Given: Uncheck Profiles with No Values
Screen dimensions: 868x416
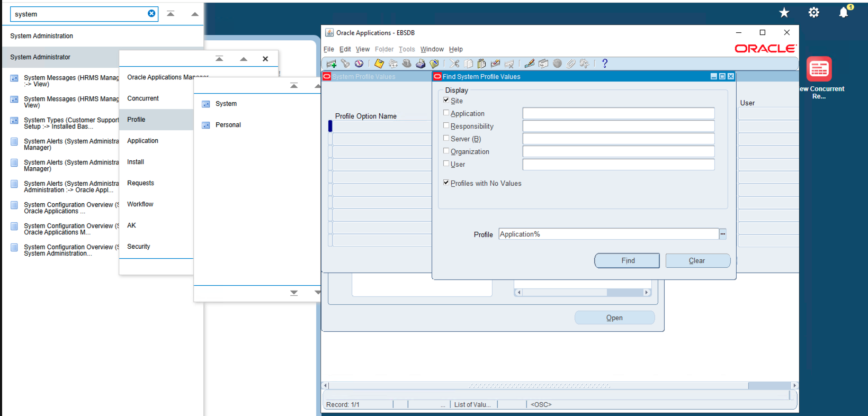Looking at the screenshot, I should tap(446, 183).
